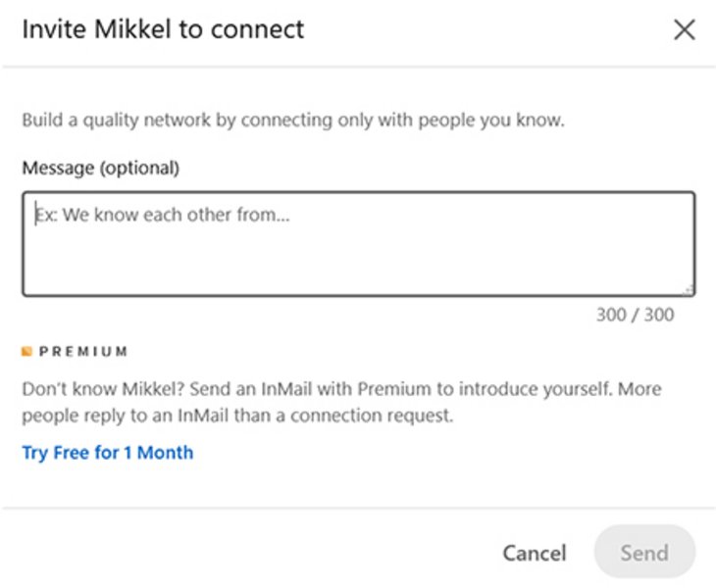Viewport: 716px width, 588px height.
Task: Click the 300 / 300 character counter
Action: pos(635,316)
